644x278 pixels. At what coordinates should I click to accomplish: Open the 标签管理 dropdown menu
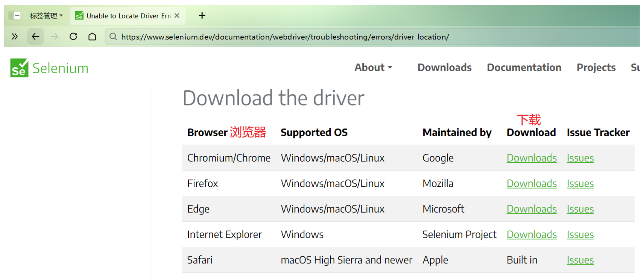pyautogui.click(x=46, y=16)
